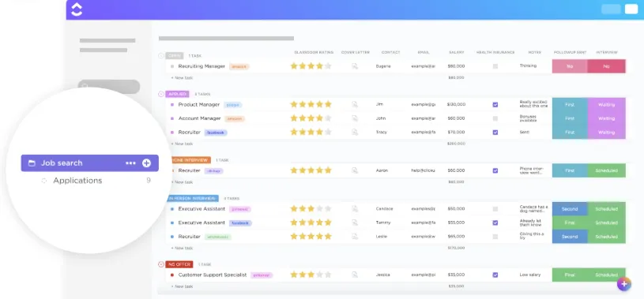Open the Recruiting Manager task
644x299 pixels.
click(201, 66)
